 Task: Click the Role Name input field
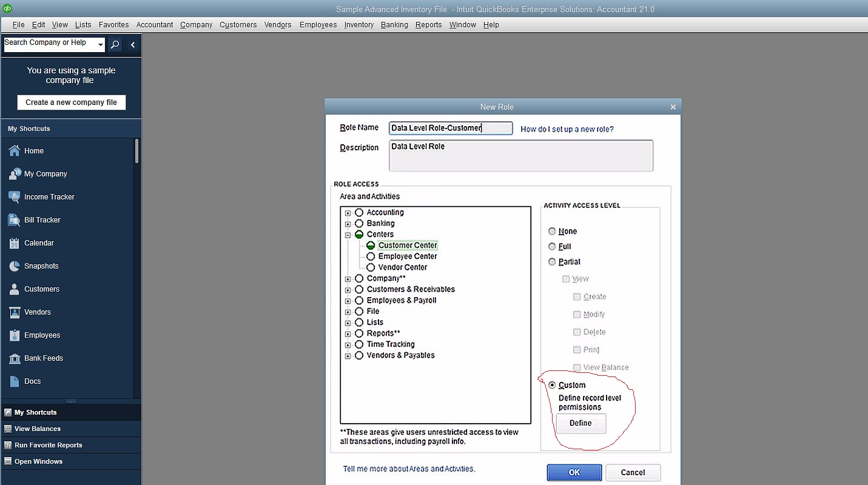click(451, 128)
